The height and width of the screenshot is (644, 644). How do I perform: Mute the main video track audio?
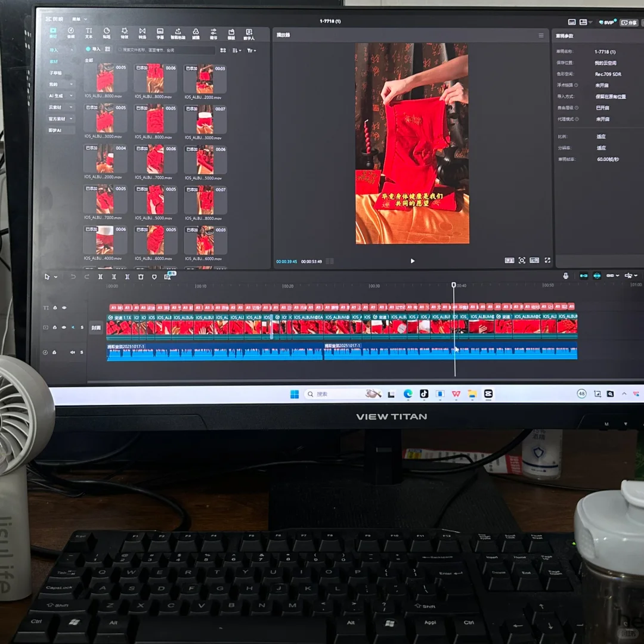tap(73, 327)
